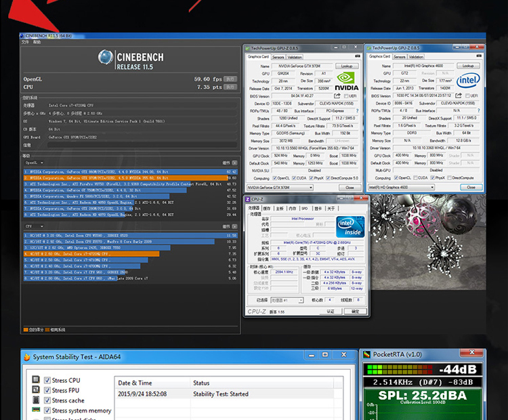Click the Cinebench globe logo icon
The image size is (508, 420).
[106, 58]
